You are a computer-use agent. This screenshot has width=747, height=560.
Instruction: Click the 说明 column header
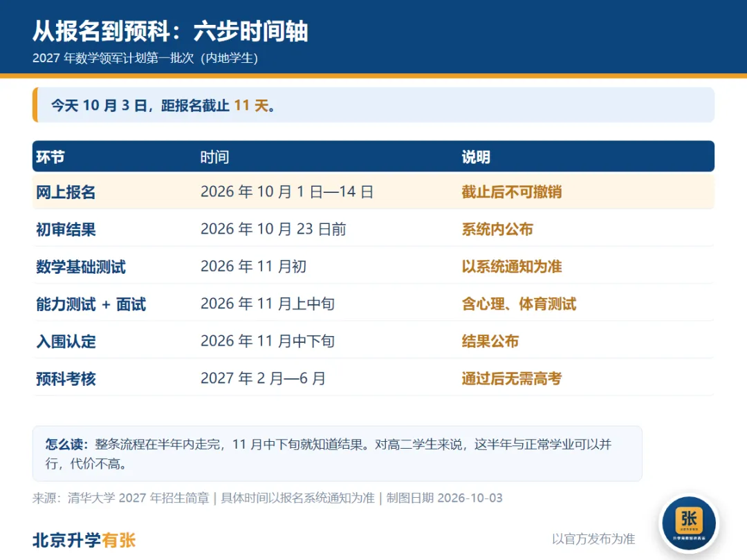(475, 157)
